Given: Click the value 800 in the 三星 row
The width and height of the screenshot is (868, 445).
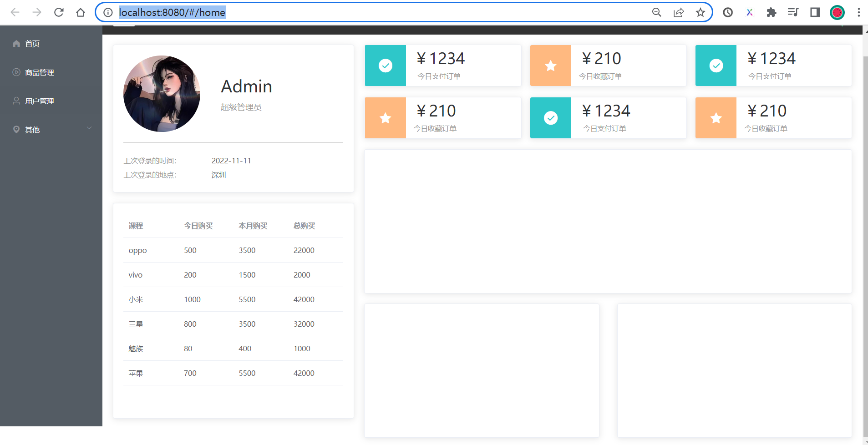Looking at the screenshot, I should (x=190, y=324).
